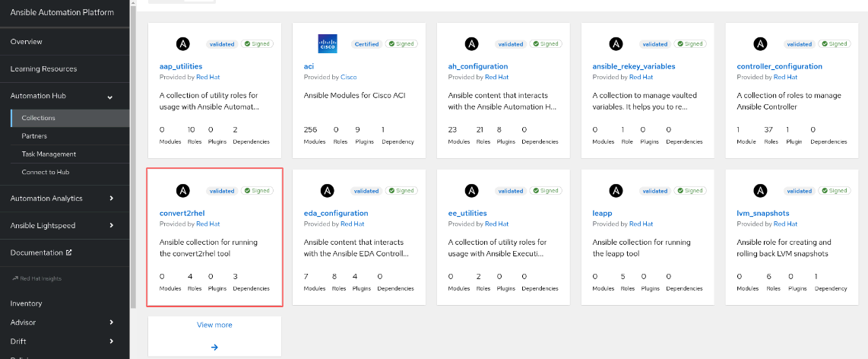
Task: Click the Ansible logo on the lvm_snapshots card
Action: pos(761,191)
